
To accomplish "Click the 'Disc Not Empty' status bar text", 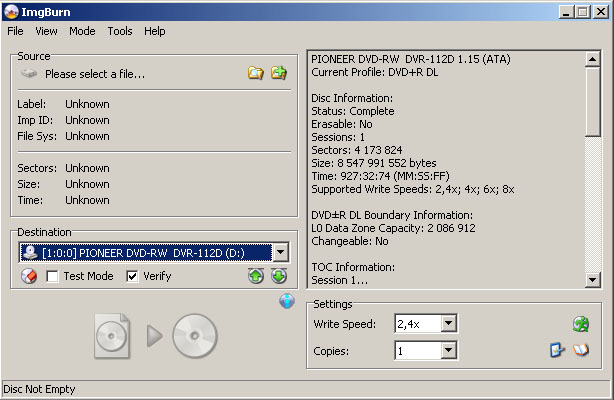I will (39, 389).
